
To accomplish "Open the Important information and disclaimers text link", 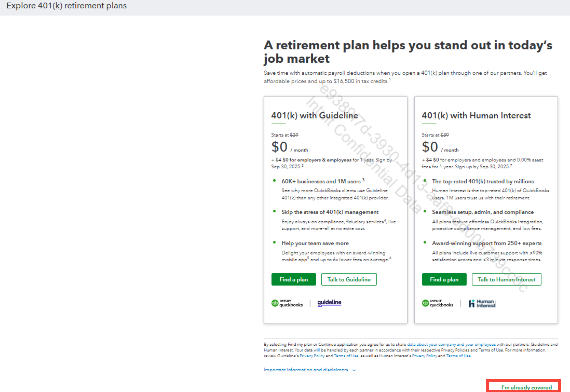I will click(306, 370).
